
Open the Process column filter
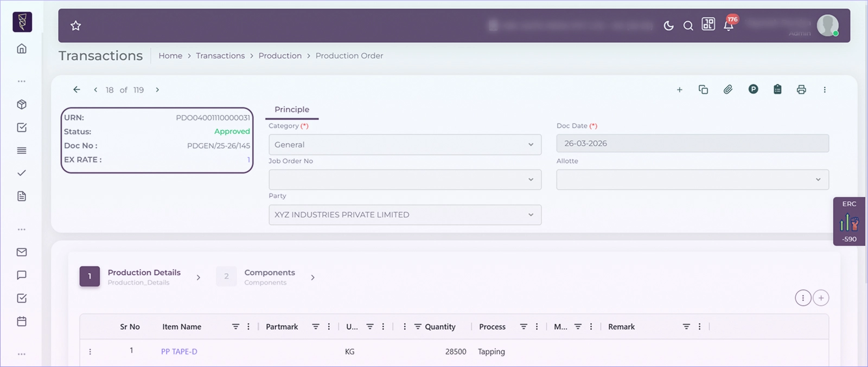click(x=524, y=327)
